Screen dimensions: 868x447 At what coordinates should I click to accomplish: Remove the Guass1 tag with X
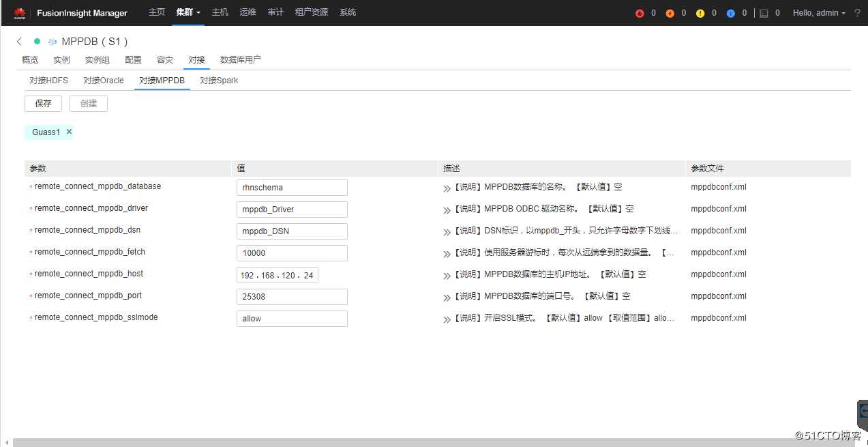69,132
